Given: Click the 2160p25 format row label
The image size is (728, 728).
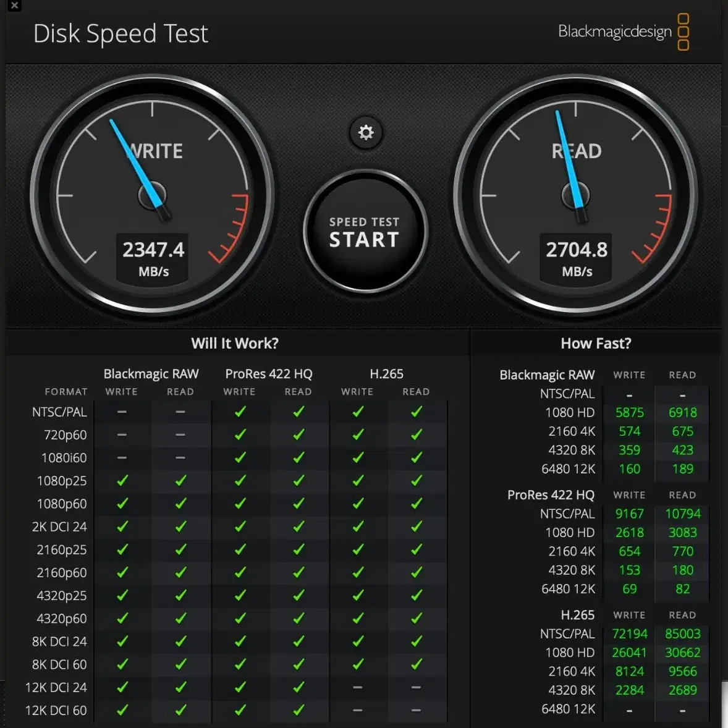Looking at the screenshot, I should click(x=62, y=550).
